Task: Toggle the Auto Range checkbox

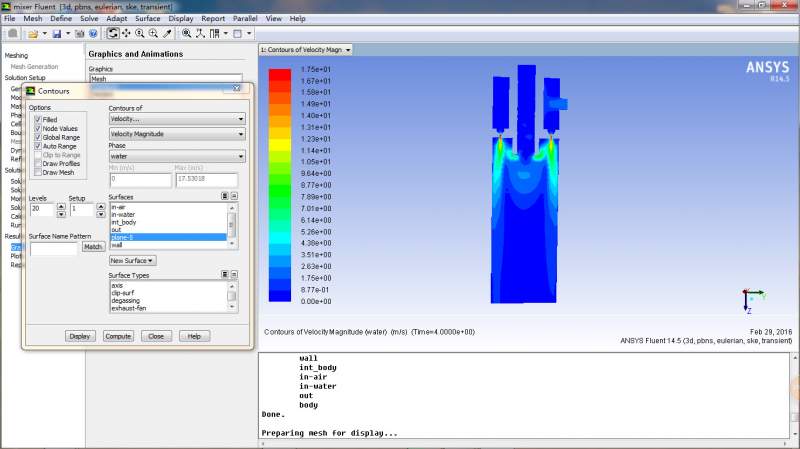Action: point(38,146)
